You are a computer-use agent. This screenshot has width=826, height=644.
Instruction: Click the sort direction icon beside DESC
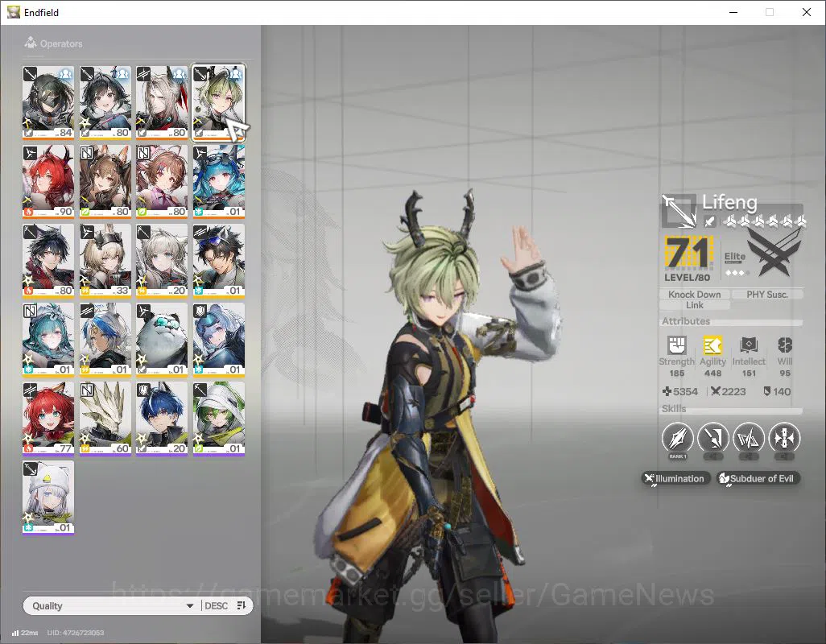[x=242, y=605]
